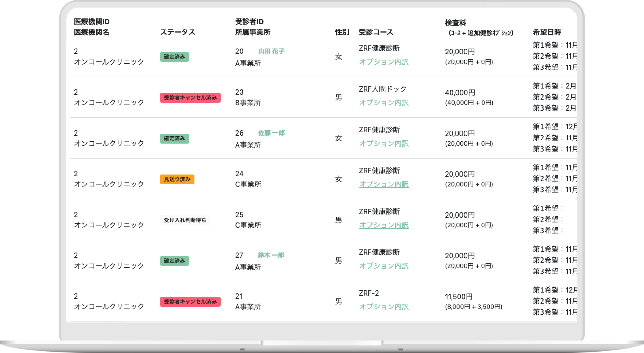Click 受診者キャンセル済み badge in patient 21 row
The height and width of the screenshot is (353, 644).
point(190,301)
